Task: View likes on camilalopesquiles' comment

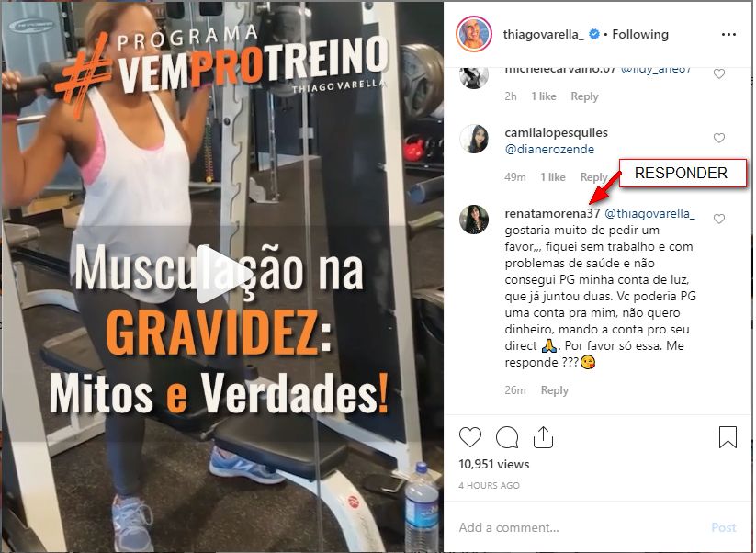Action: (x=553, y=177)
